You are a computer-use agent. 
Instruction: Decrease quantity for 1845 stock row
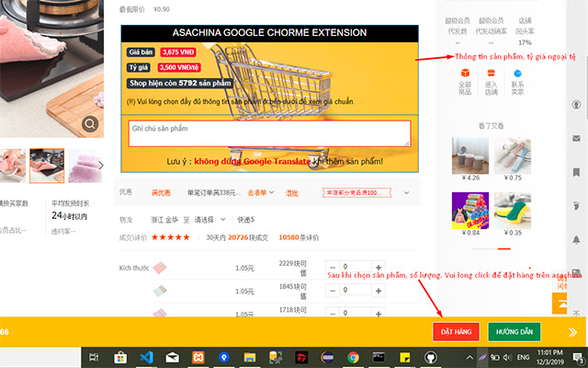tap(333, 291)
